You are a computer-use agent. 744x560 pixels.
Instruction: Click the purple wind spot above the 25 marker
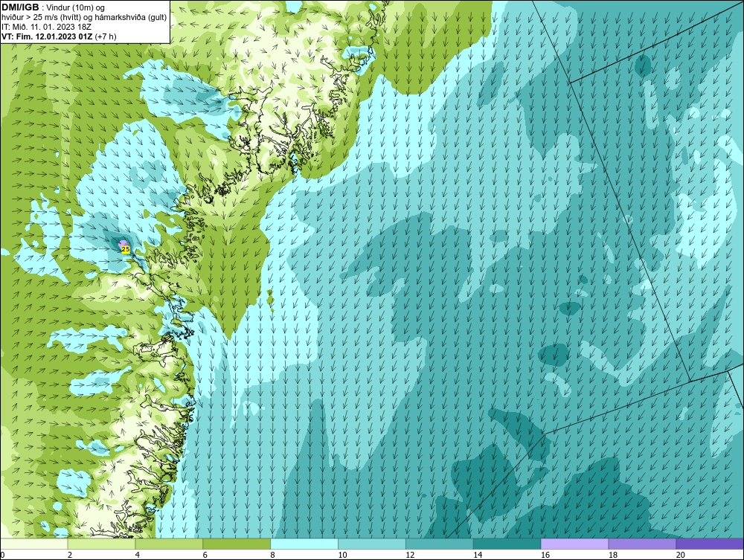[124, 243]
